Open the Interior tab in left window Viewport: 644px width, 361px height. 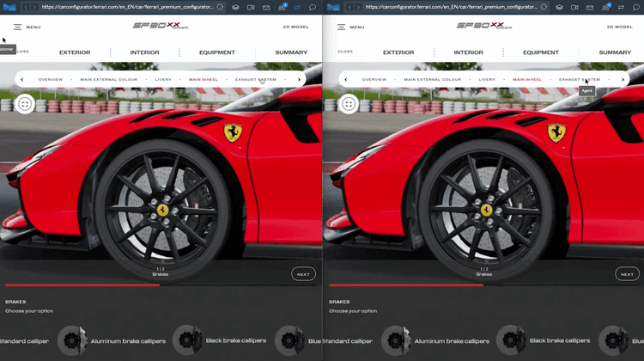(x=144, y=52)
